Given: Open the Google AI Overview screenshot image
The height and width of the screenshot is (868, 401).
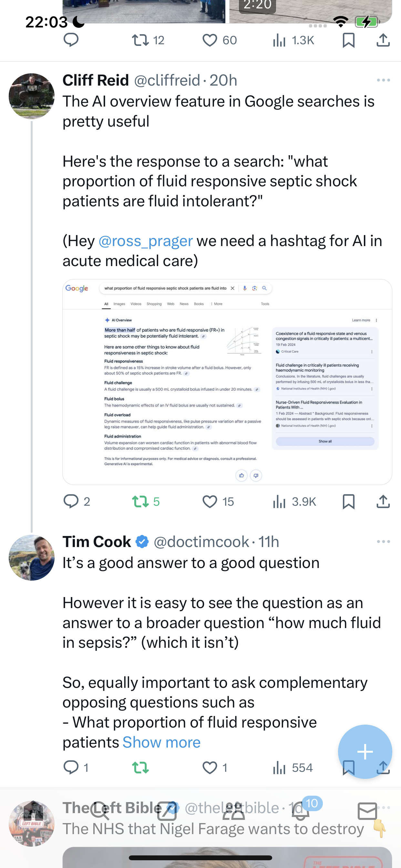Looking at the screenshot, I should click(227, 382).
